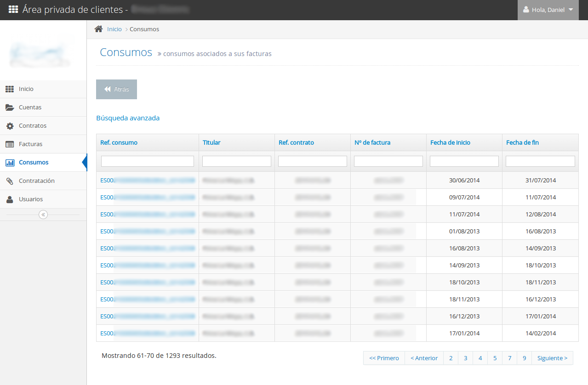Click the Fecha de fin filter input
This screenshot has width=588, height=385.
pos(540,161)
